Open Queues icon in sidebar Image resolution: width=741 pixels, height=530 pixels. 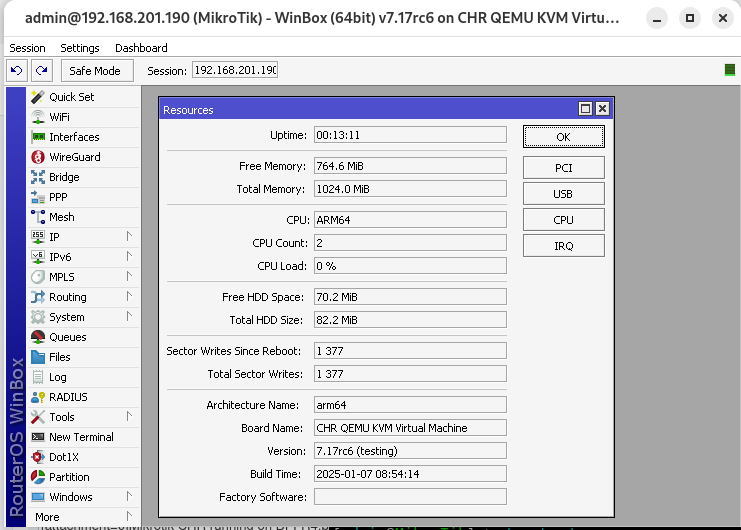[x=38, y=337]
